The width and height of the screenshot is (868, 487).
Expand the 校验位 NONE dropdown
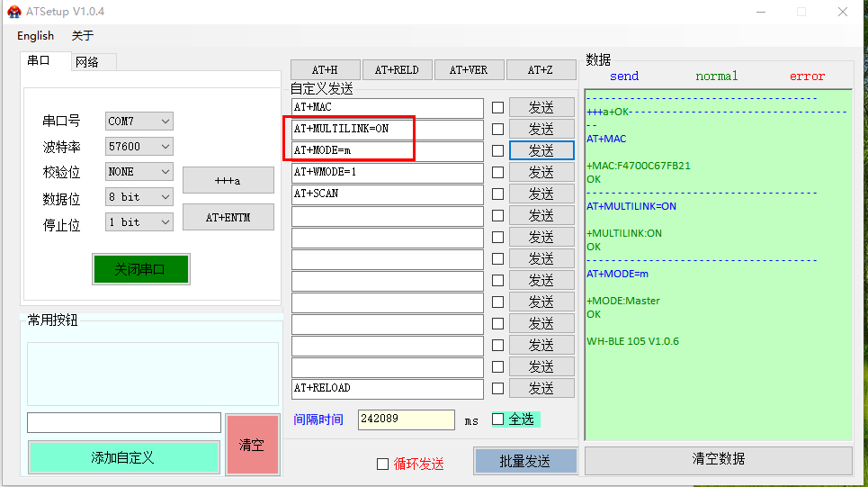(139, 171)
